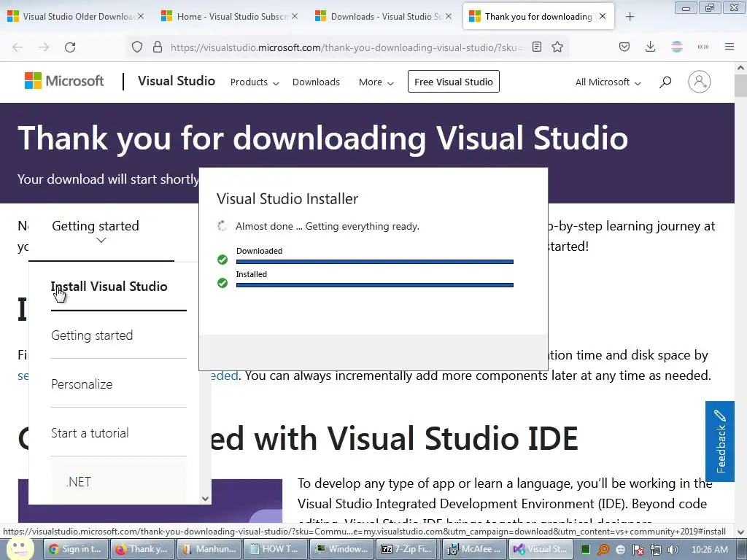Screen dimensions: 747x560
Task: Expand the Products dropdown menu
Action: point(255,82)
